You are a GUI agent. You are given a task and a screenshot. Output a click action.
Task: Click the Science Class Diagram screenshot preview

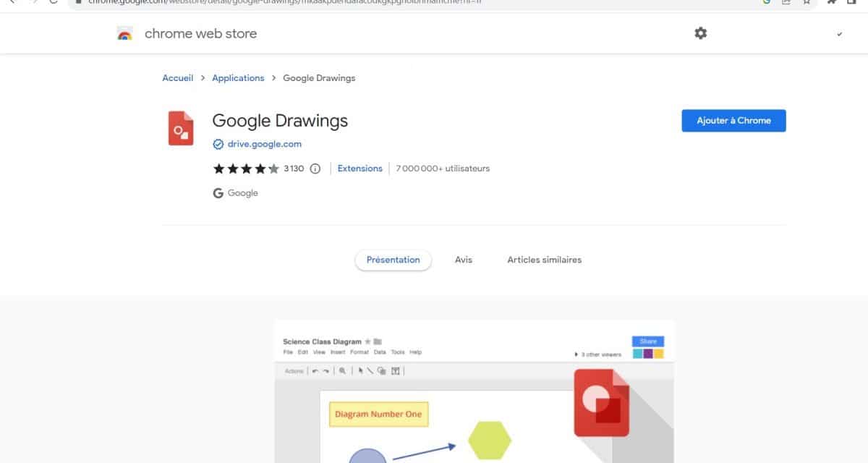pyautogui.click(x=475, y=391)
